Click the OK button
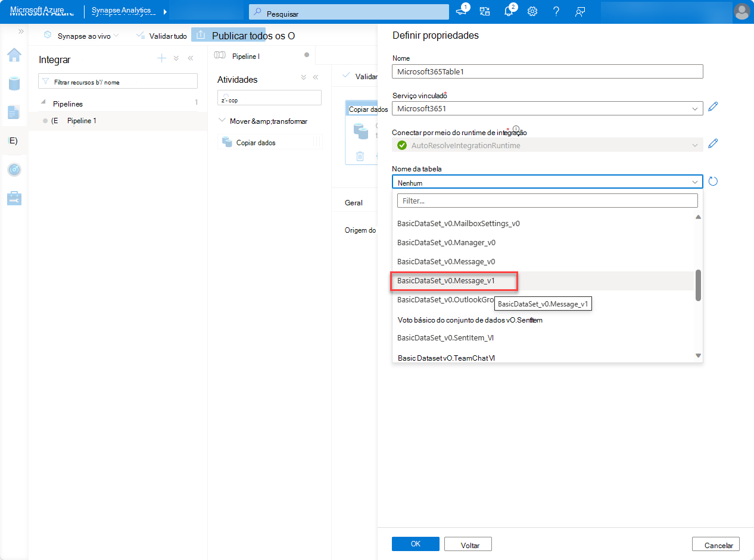 click(415, 544)
